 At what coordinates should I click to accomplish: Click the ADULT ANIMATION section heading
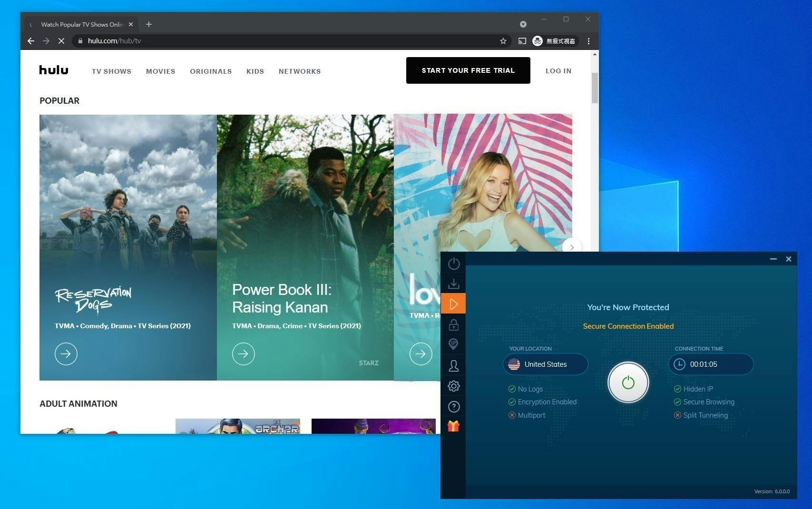tap(78, 404)
